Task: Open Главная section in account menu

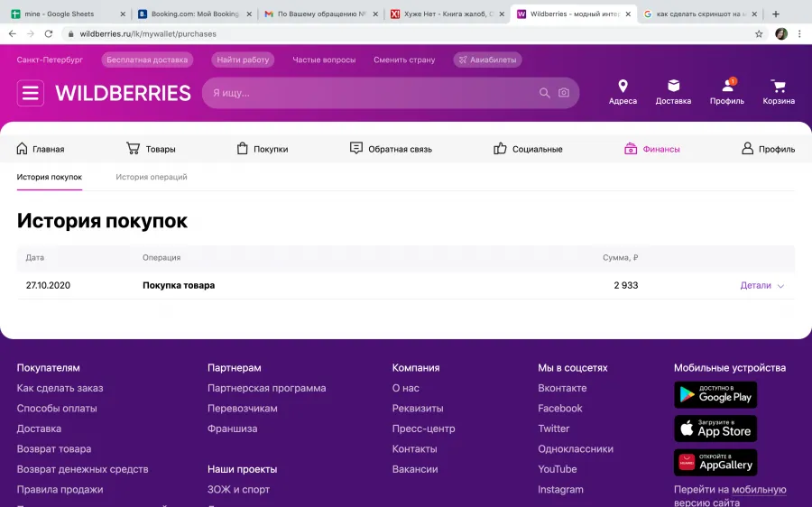Action: point(41,149)
